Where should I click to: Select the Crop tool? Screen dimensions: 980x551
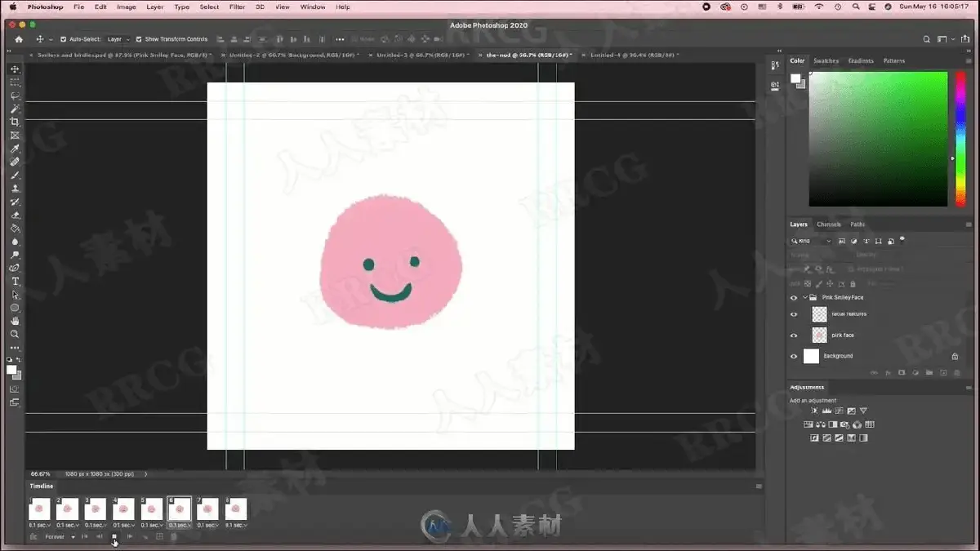coord(15,122)
